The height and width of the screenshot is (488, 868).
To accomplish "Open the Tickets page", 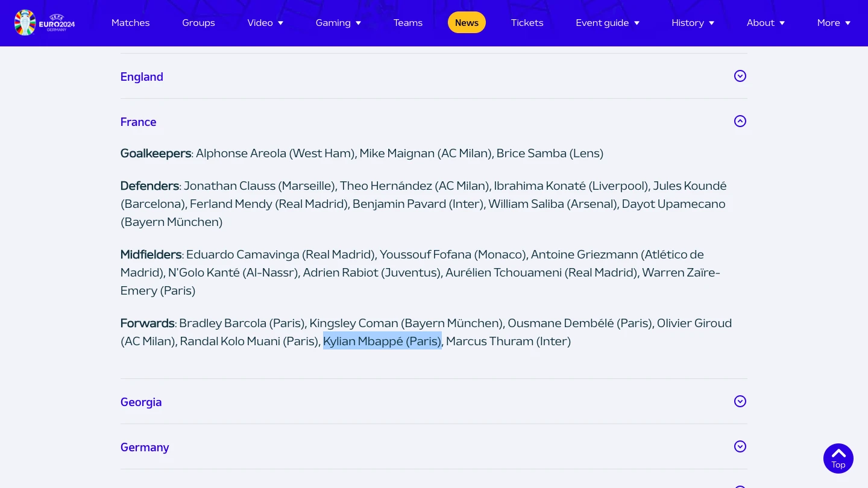I will pyautogui.click(x=527, y=23).
